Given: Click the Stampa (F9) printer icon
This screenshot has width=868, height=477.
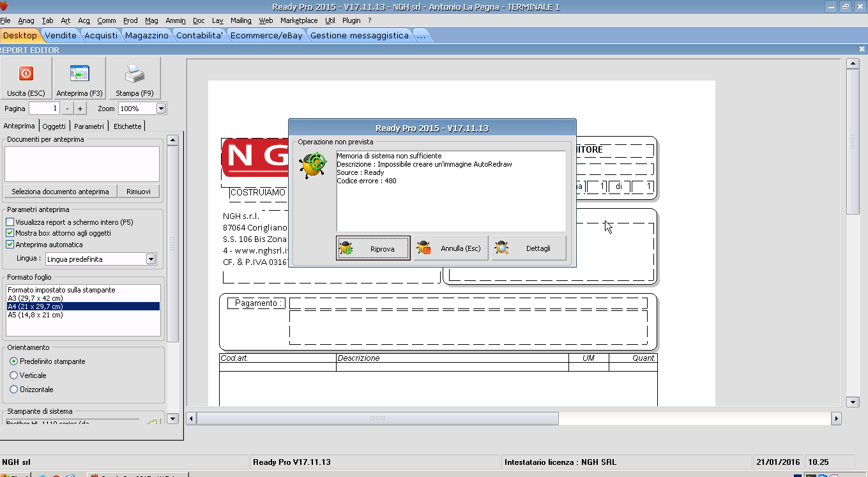Looking at the screenshot, I should click(135, 73).
